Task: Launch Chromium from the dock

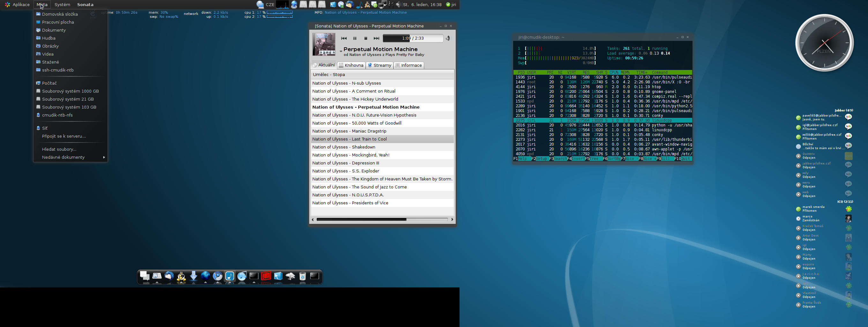Action: pyautogui.click(x=218, y=276)
